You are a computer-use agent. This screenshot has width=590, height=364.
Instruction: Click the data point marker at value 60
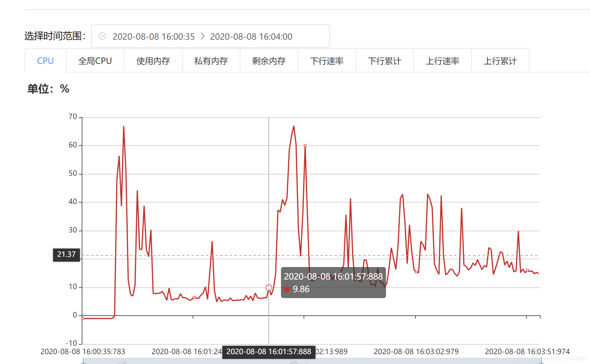coord(305,146)
